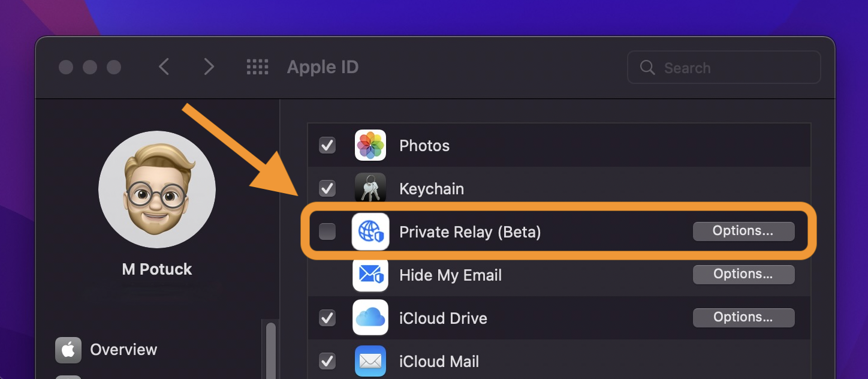Image resolution: width=868 pixels, height=379 pixels.
Task: Click the iCloud Drive cloud icon
Action: coord(370,318)
